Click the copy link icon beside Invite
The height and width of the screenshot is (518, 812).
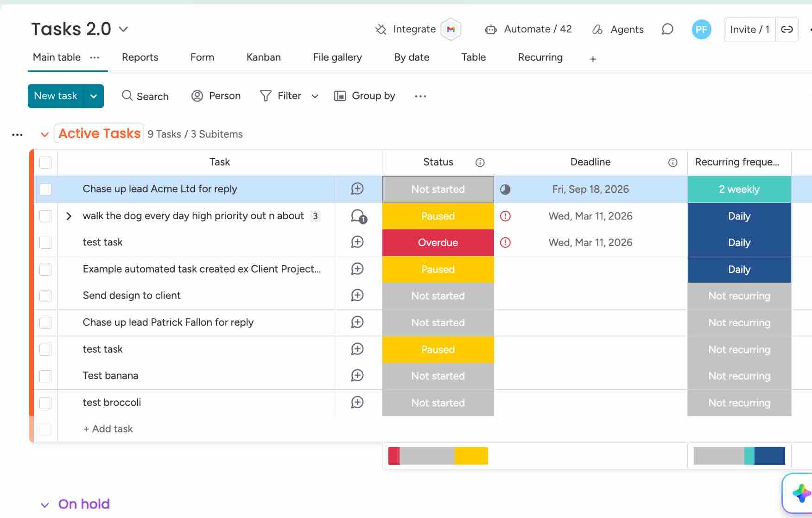tap(787, 29)
